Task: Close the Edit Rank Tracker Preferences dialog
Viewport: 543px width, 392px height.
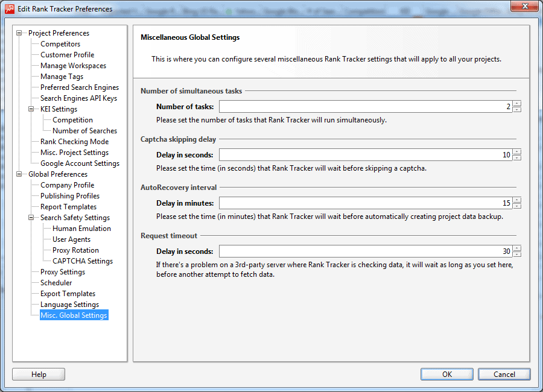Action: pos(525,6)
